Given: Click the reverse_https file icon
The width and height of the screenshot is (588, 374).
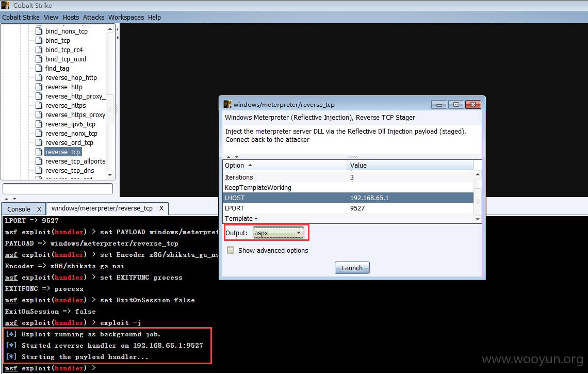Looking at the screenshot, I should pos(39,105).
